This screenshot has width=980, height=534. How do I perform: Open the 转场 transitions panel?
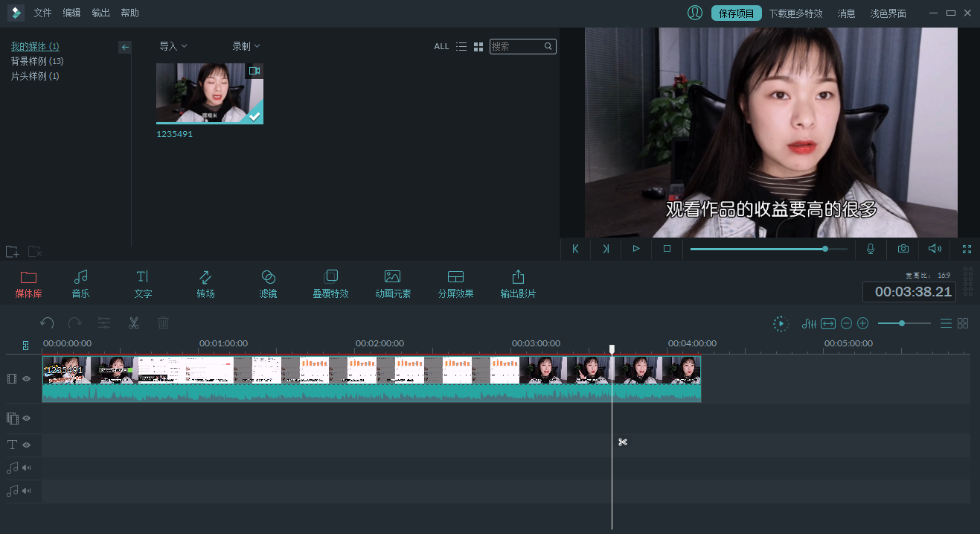click(x=205, y=284)
